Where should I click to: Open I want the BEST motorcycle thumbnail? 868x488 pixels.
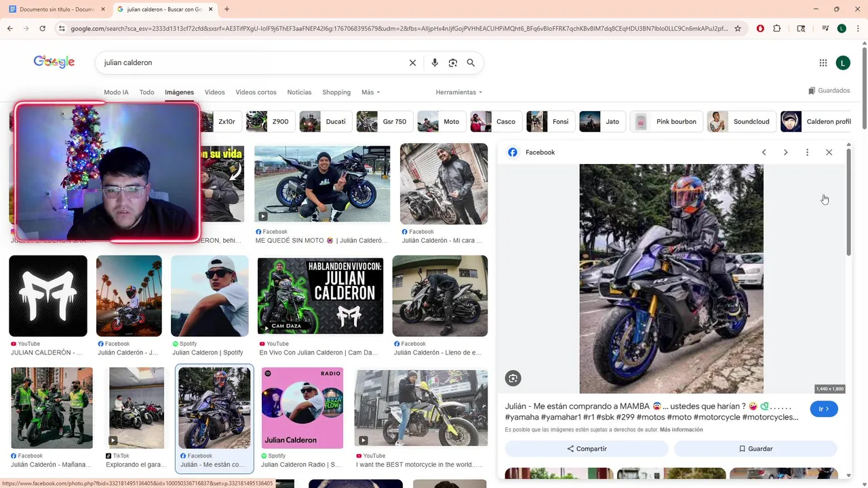(x=421, y=407)
